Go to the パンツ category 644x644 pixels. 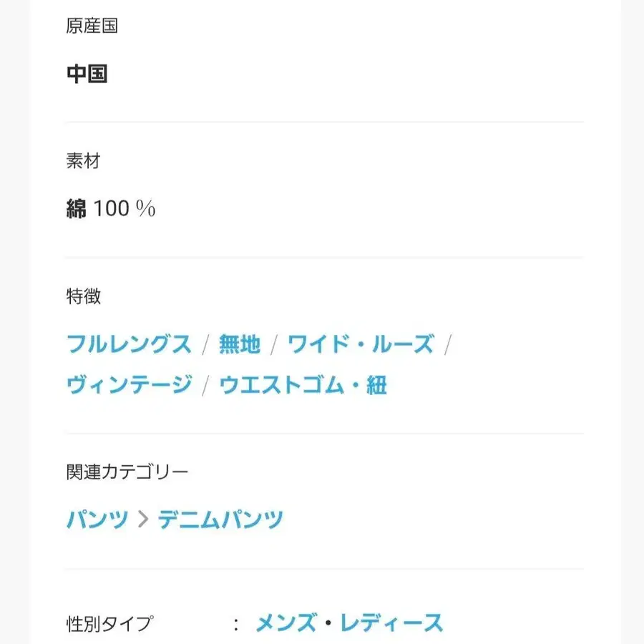click(97, 519)
